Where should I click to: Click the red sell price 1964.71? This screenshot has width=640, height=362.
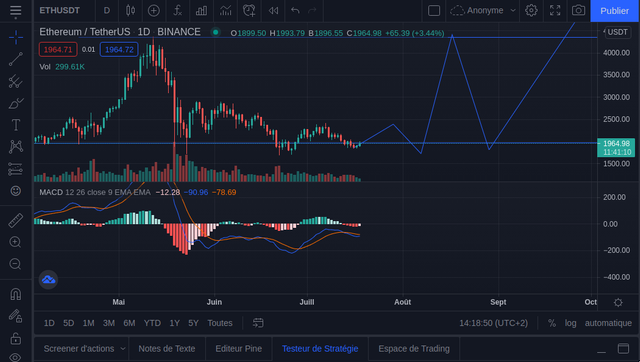click(58, 49)
